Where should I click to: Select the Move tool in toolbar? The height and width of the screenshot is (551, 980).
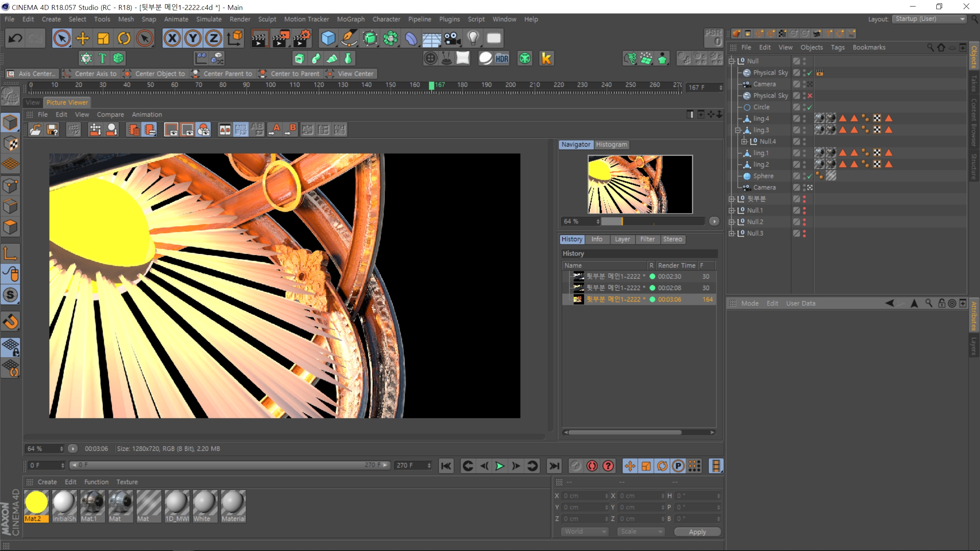pos(82,38)
